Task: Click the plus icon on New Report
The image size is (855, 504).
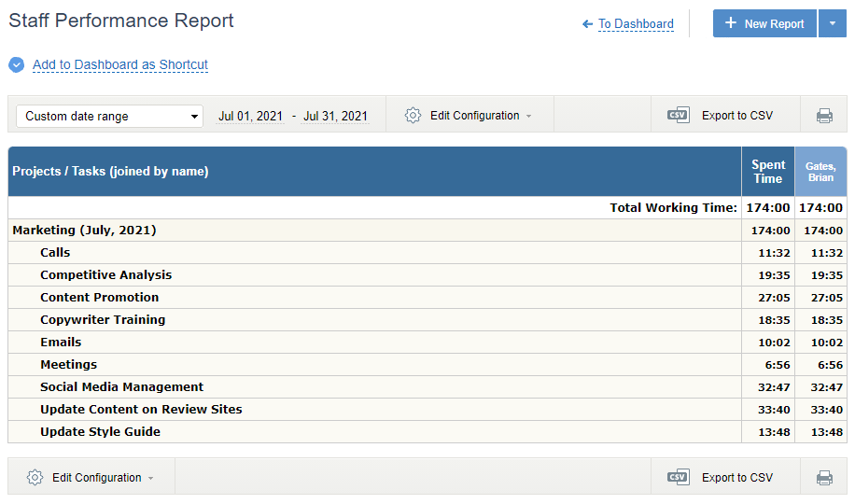Action: pos(731,23)
